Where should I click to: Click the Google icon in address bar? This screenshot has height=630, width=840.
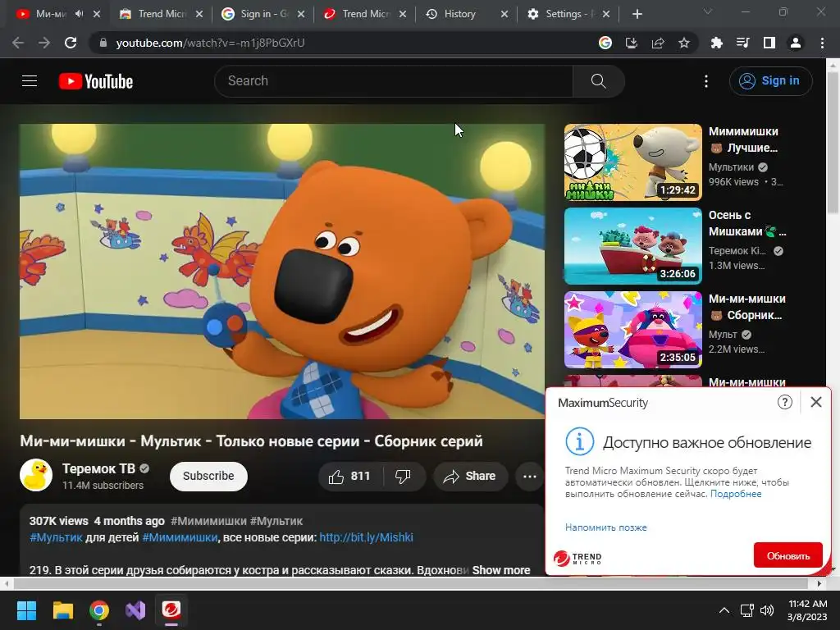point(605,43)
